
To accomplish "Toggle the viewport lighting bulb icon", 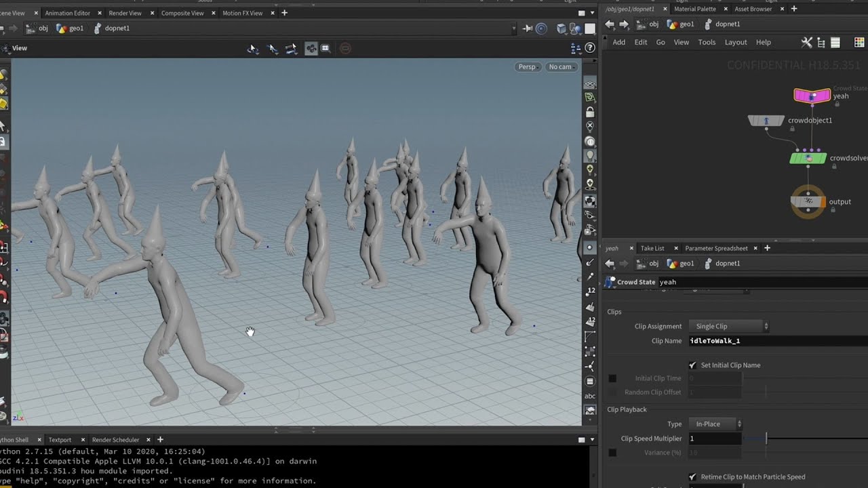I will [x=590, y=156].
